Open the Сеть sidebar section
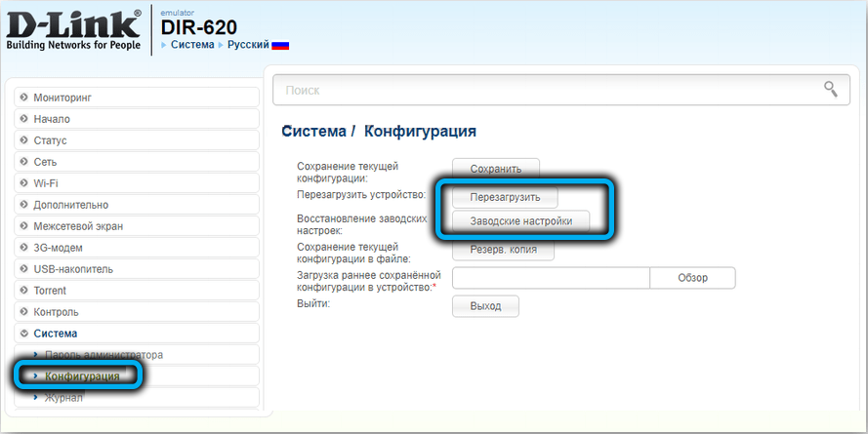The width and height of the screenshot is (868, 434). point(45,162)
